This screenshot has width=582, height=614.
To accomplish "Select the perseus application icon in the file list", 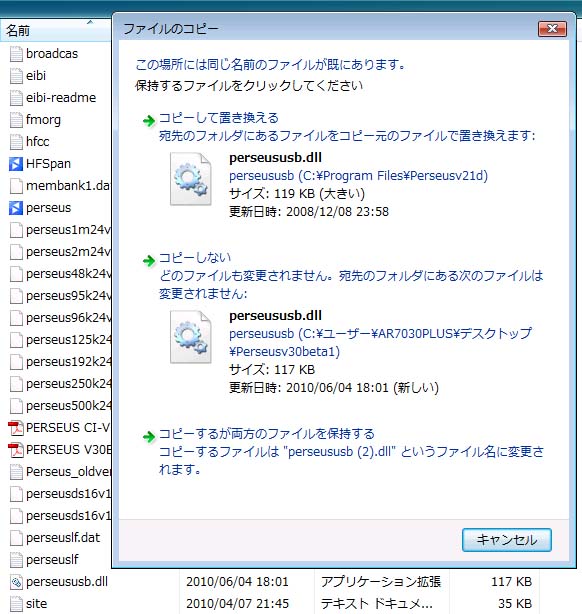I will 16,208.
